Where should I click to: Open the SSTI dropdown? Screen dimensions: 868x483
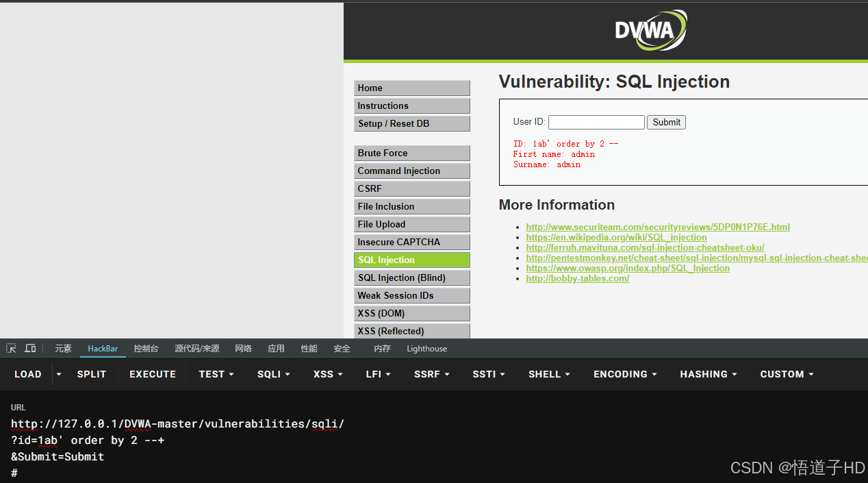[489, 374]
